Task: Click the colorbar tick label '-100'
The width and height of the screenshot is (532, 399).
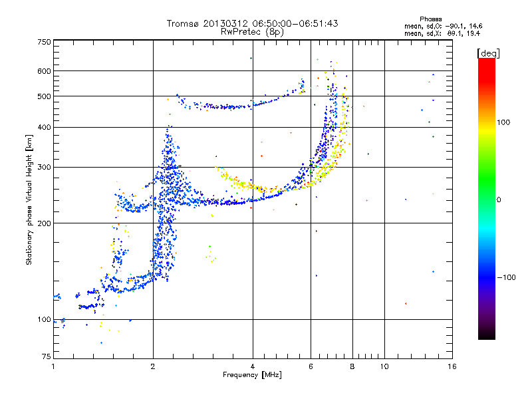Action: pos(506,277)
